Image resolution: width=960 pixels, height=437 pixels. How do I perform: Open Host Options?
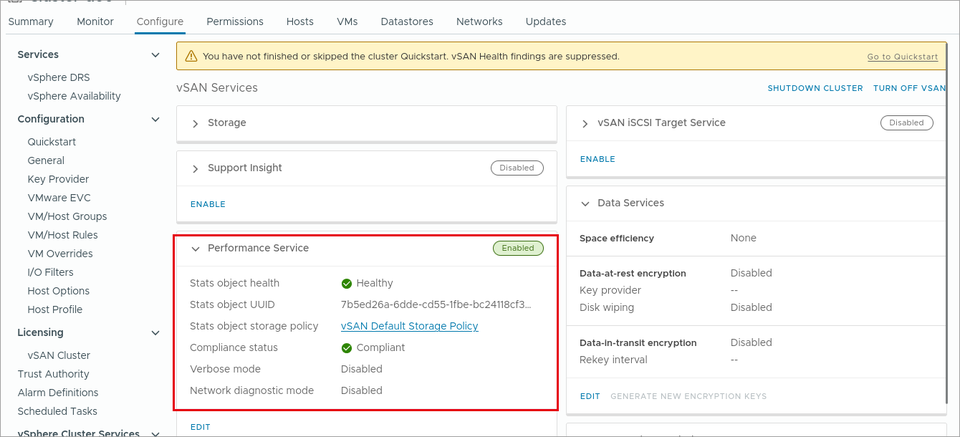pos(58,291)
